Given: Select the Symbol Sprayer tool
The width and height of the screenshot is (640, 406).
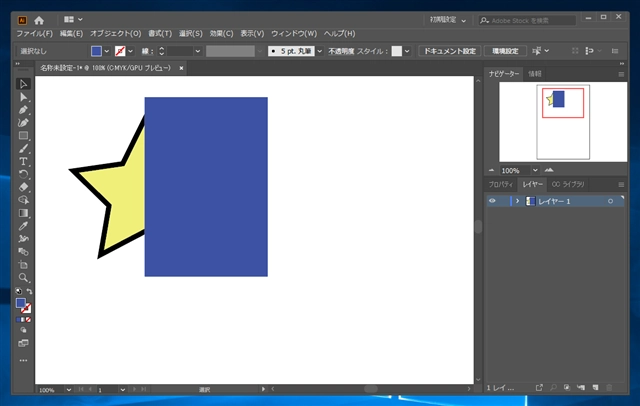Looking at the screenshot, I should click(x=23, y=239).
